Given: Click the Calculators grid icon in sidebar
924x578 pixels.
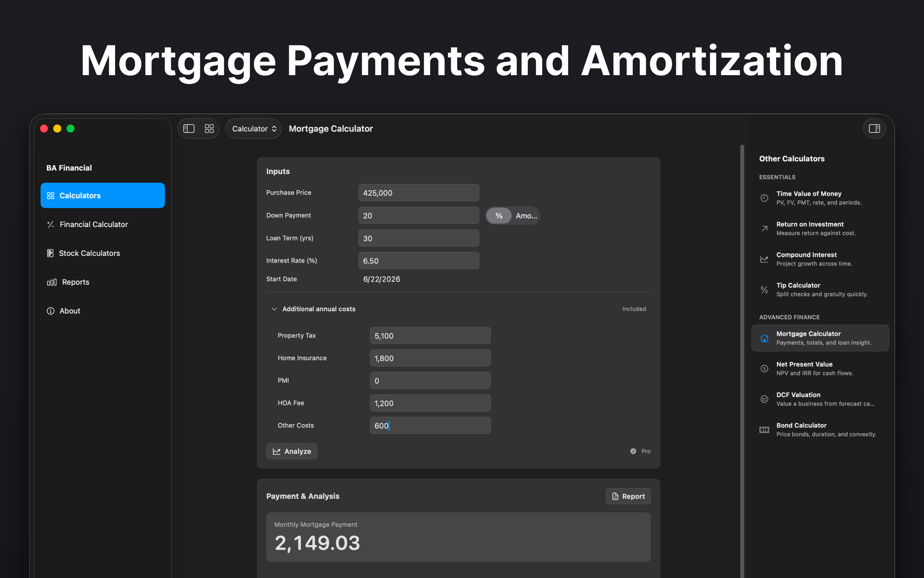Looking at the screenshot, I should (x=50, y=196).
